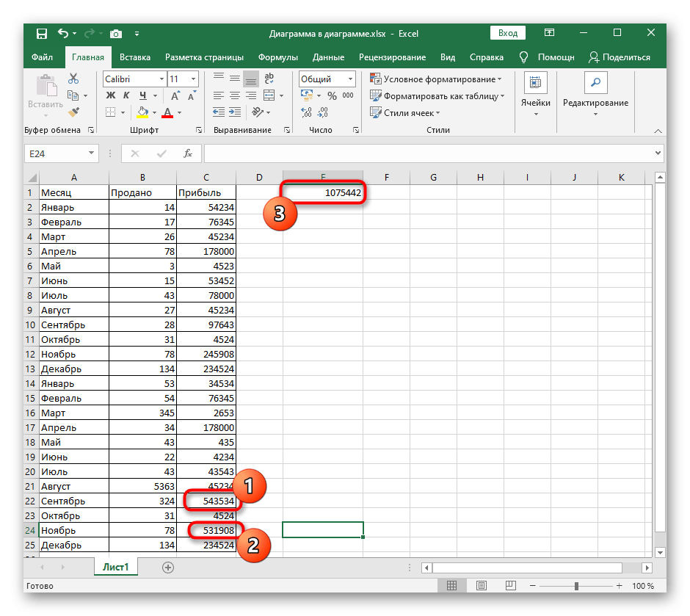Open the font color dropdown arrow
This screenshot has height=616, width=690.
(180, 113)
